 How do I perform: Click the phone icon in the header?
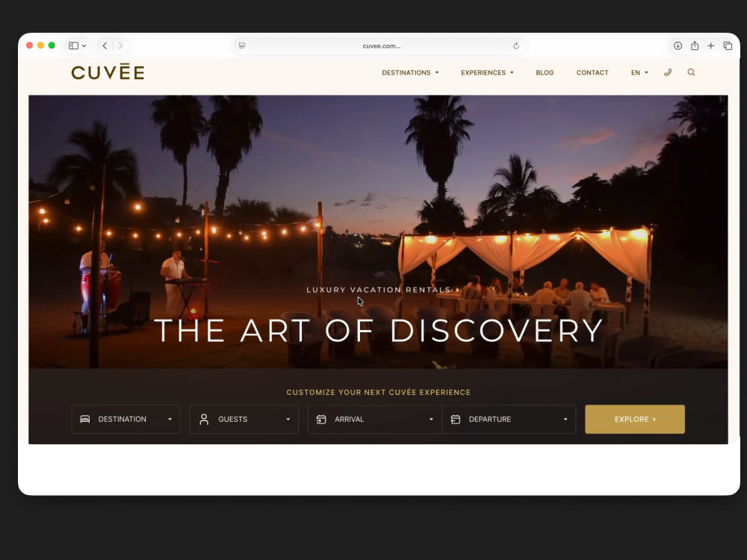click(668, 72)
